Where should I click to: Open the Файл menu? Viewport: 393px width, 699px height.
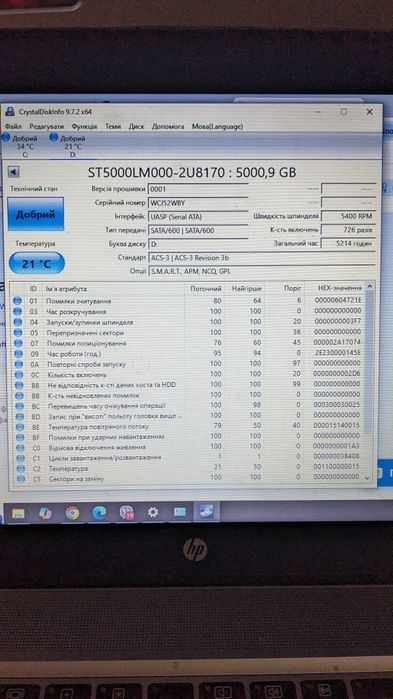(x=13, y=127)
